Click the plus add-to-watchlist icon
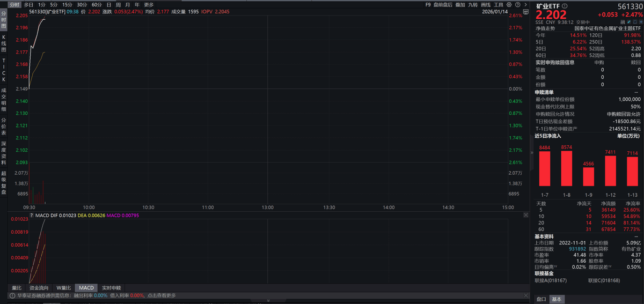Image resolution: width=644 pixels, height=304 pixels. (x=639, y=22)
